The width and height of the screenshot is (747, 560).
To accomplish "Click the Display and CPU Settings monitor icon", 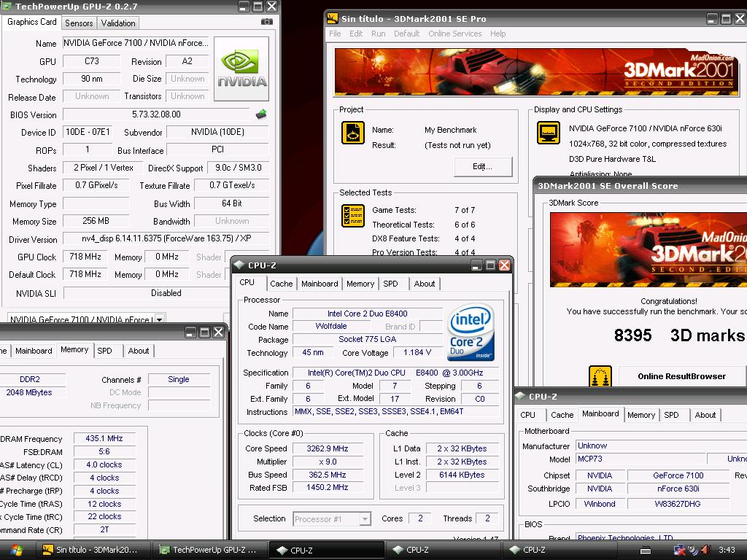I will (549, 133).
